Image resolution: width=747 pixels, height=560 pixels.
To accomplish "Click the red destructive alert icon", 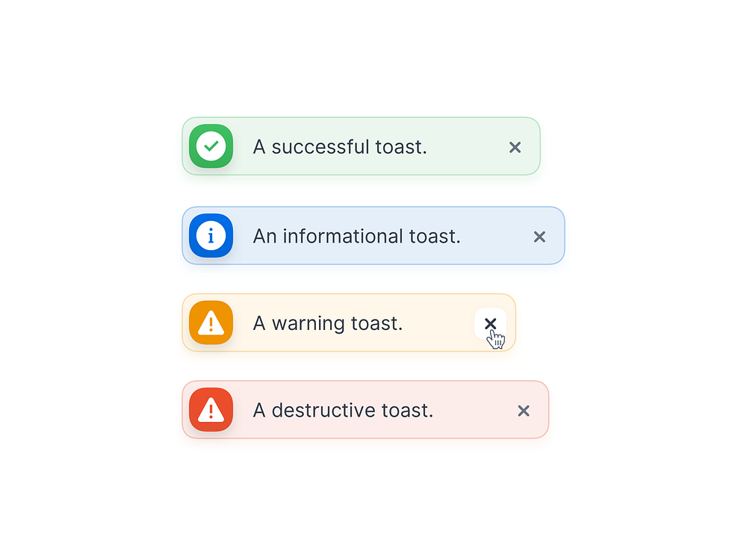I will pos(210,410).
